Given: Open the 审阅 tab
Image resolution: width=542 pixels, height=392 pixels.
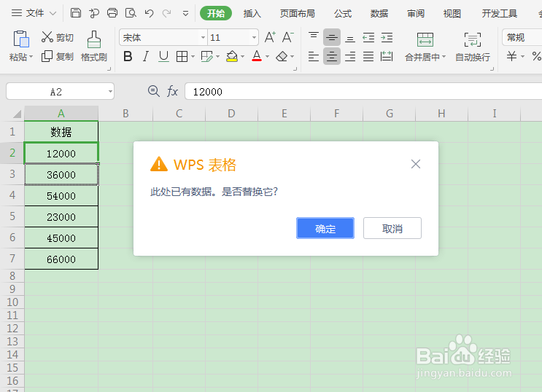Looking at the screenshot, I should click(x=416, y=13).
